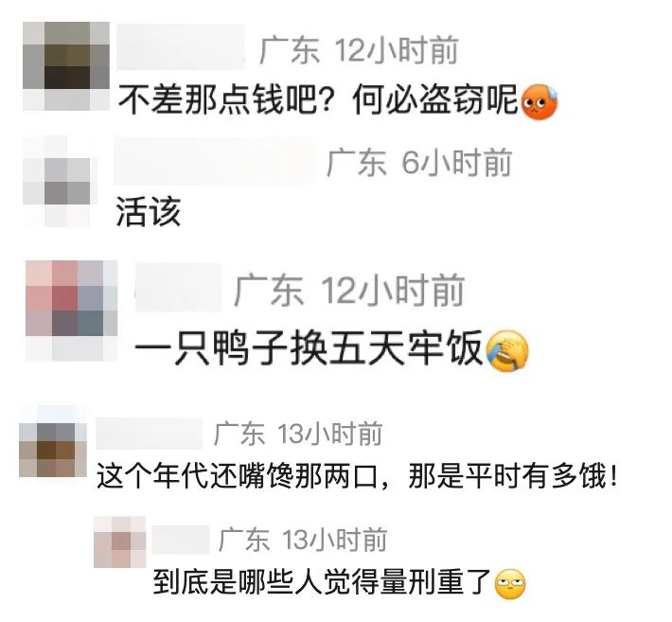This screenshot has height=622, width=672.
Task: Select the comment '这个年代还嘴馋那两口，那是平时有多饿！'
Action: (x=358, y=477)
